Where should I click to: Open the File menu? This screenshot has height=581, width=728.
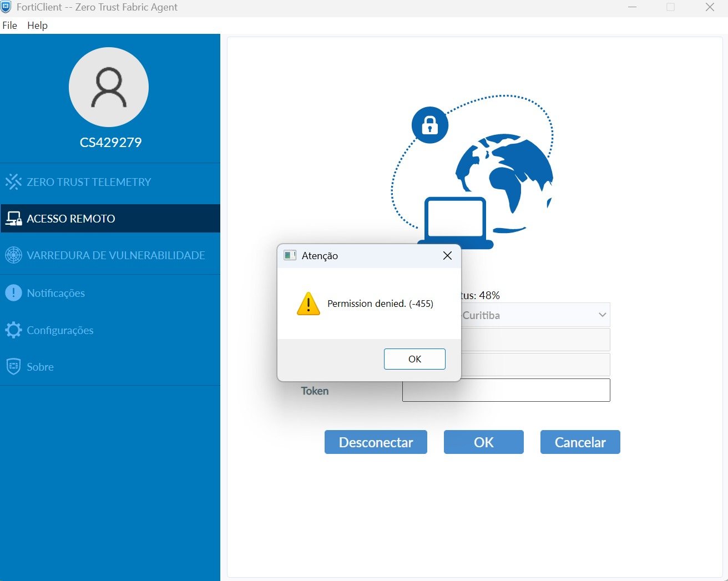click(10, 26)
